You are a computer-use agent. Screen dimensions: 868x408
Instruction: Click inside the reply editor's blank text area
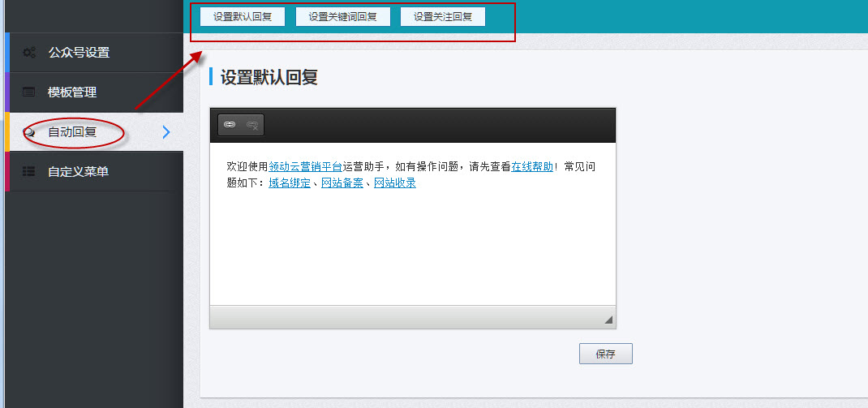tap(412, 251)
